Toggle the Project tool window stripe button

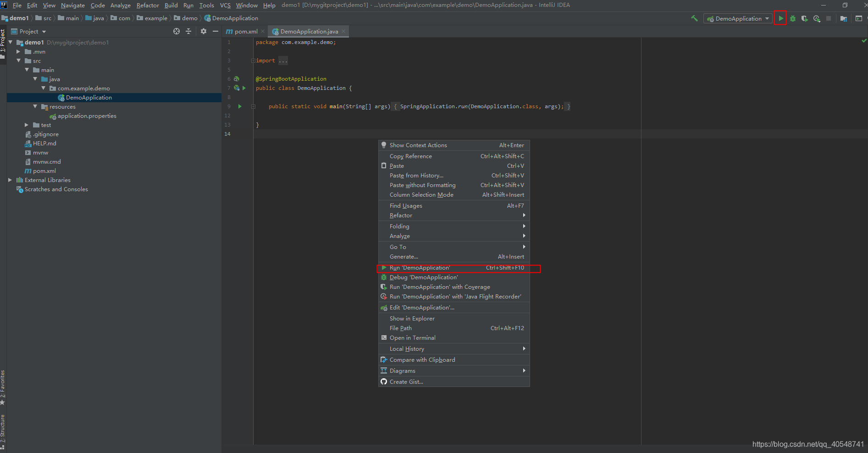[x=3, y=44]
